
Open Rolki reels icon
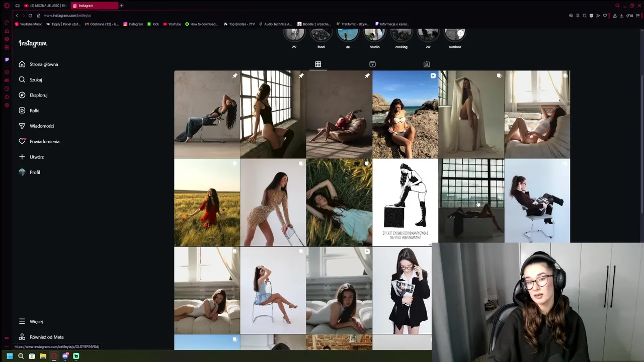[22, 111]
